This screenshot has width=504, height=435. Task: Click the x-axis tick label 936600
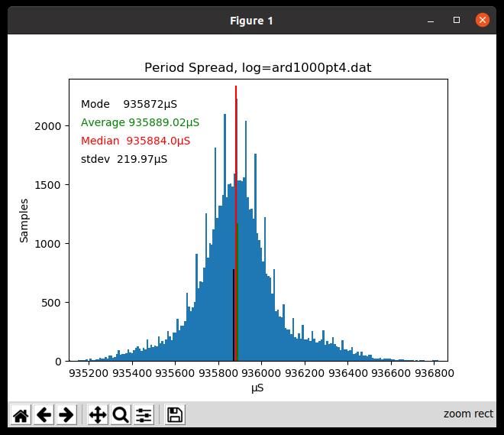tap(391, 373)
